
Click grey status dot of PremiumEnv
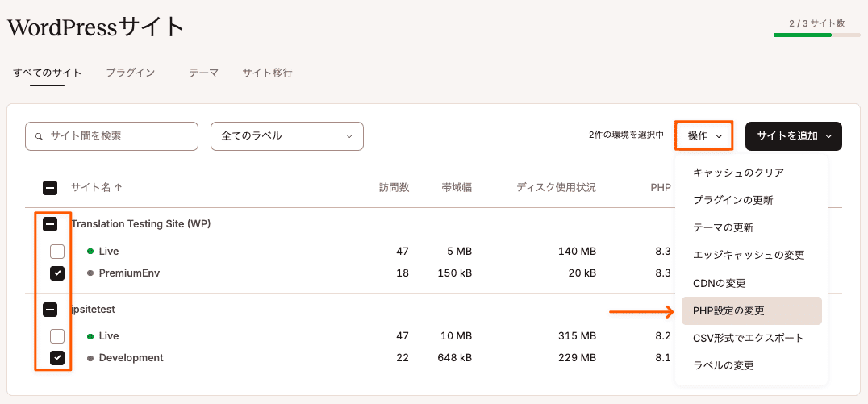point(91,273)
